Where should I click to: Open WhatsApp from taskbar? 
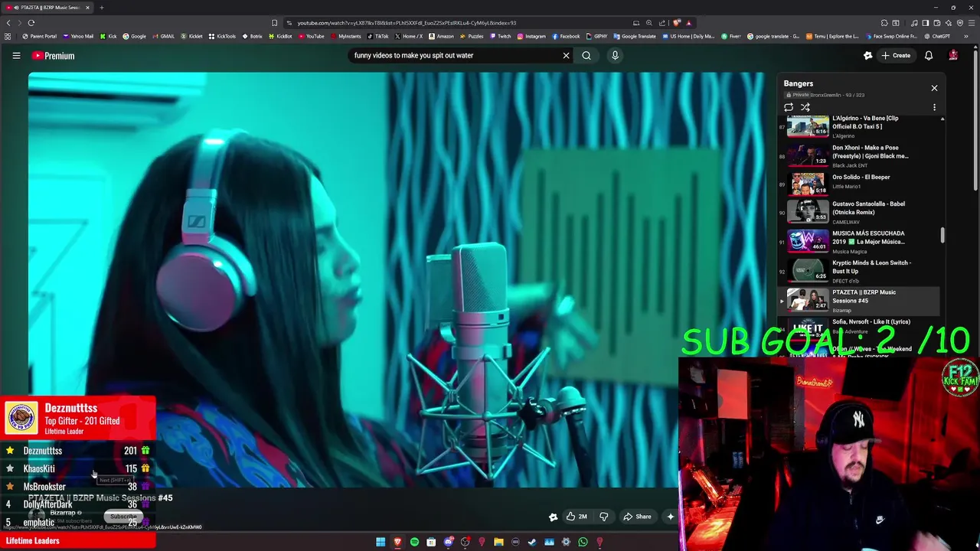[x=583, y=542]
